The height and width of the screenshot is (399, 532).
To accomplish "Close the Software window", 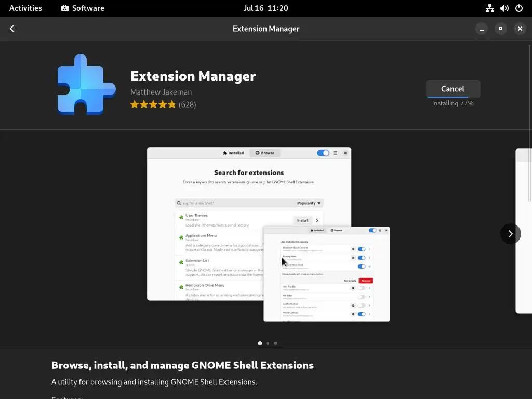I will coord(520,29).
